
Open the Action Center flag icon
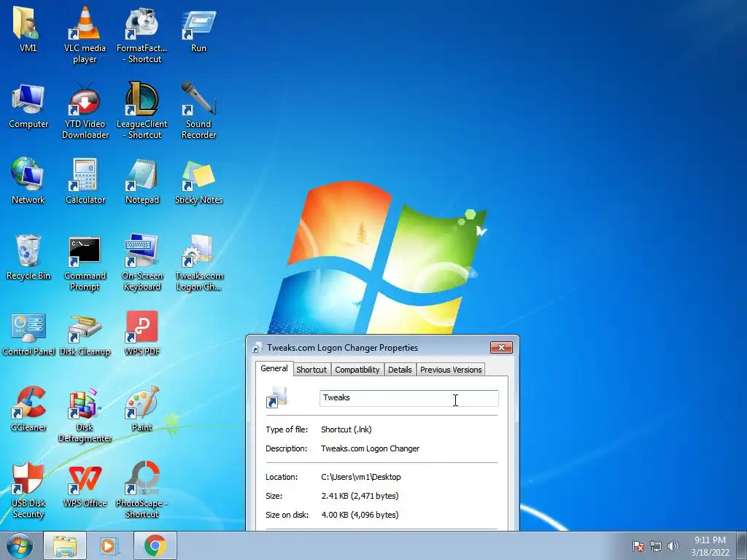638,546
